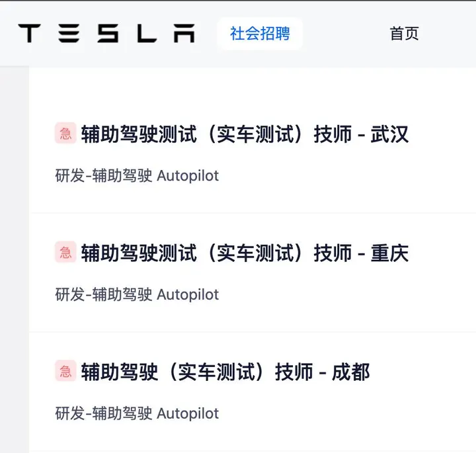
Task: Click the red 急 badge on the 武汉 job
Action: [x=65, y=134]
